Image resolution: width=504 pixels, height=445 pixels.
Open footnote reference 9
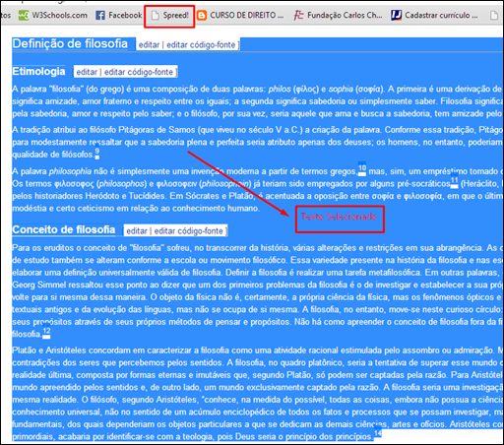click(x=97, y=152)
